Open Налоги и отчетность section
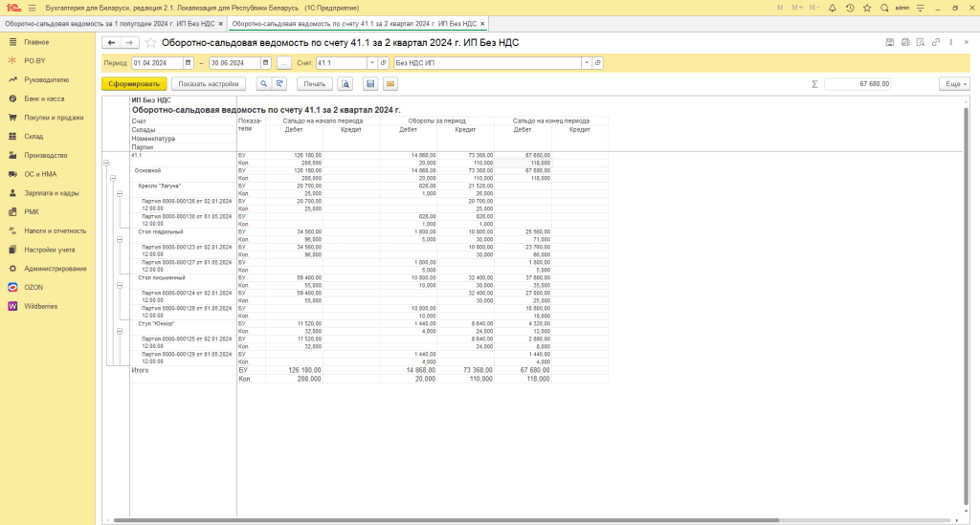The width and height of the screenshot is (980, 525). click(55, 230)
